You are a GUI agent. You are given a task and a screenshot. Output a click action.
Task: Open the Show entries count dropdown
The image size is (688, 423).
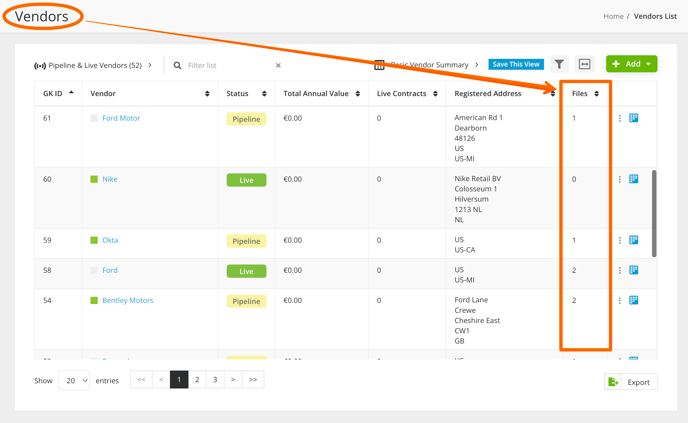[x=74, y=380]
